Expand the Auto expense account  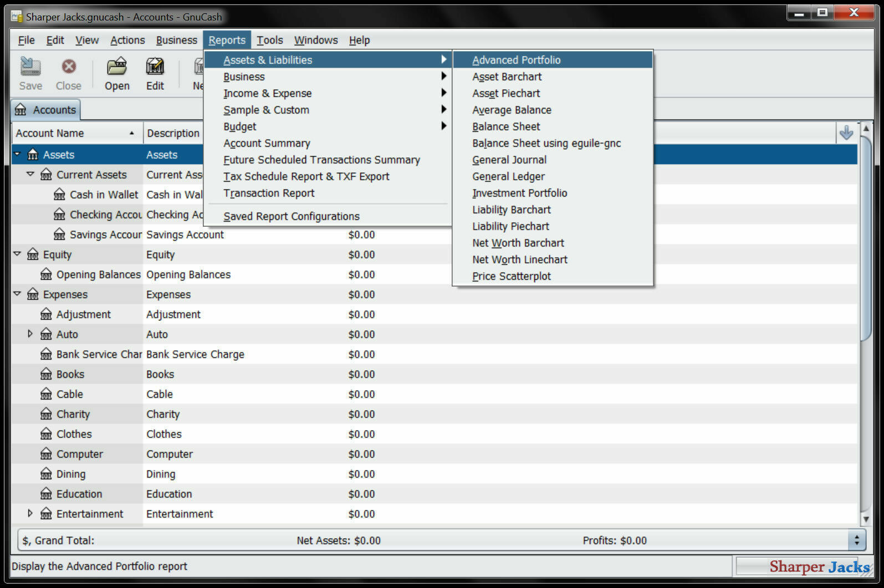[x=30, y=334]
